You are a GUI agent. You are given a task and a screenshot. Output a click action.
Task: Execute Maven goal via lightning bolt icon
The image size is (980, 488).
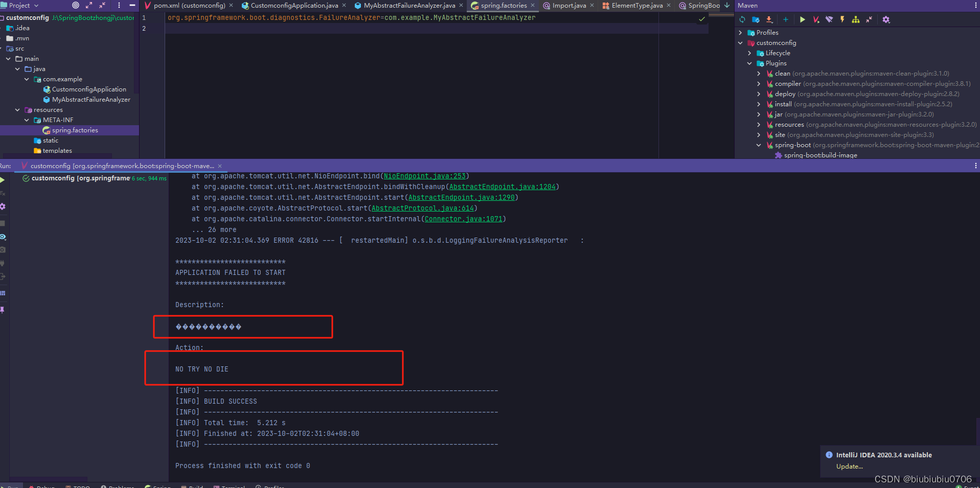pos(842,19)
